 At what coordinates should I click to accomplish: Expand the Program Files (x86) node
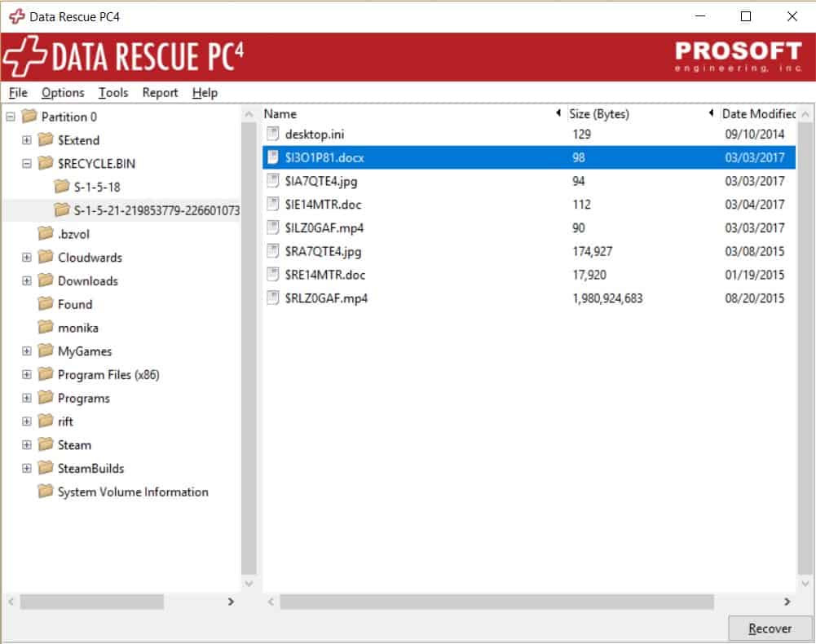27,374
